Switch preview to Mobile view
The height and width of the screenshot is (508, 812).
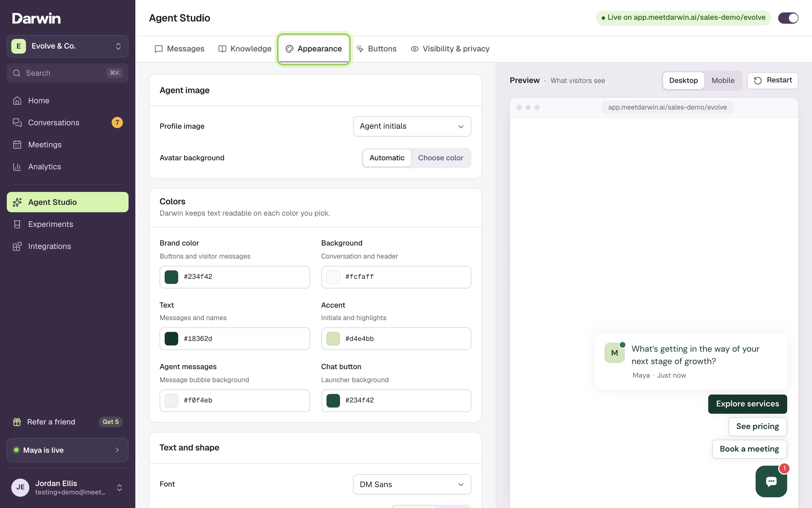pos(723,81)
